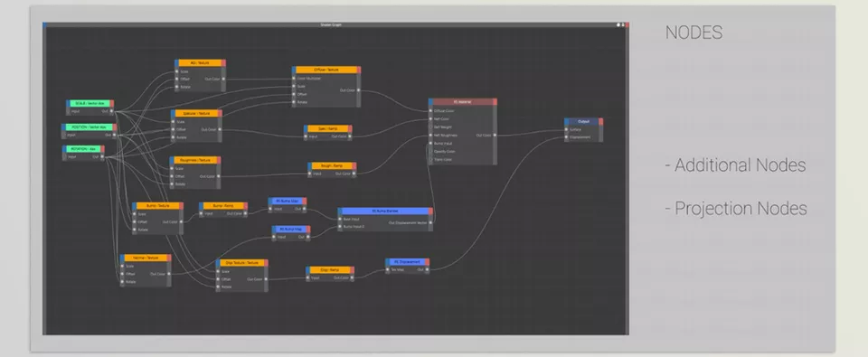Select the ROTATION : Abs node header
The width and height of the screenshot is (868, 357).
tap(83, 149)
